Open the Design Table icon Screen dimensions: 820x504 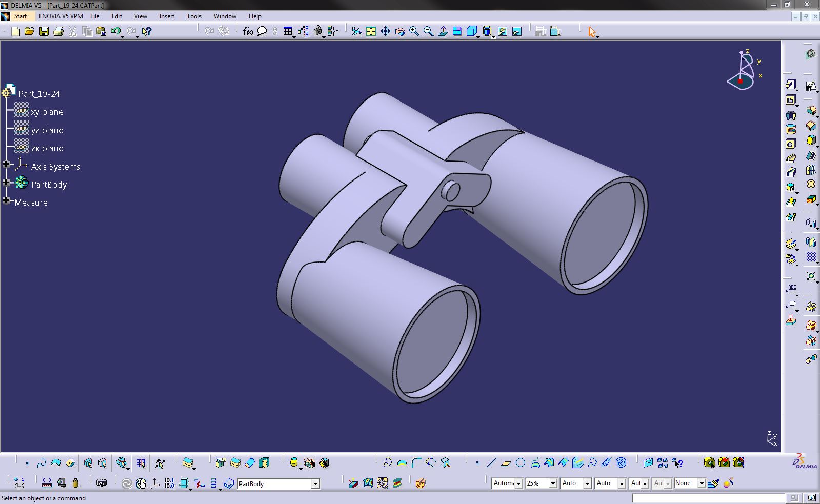click(288, 32)
